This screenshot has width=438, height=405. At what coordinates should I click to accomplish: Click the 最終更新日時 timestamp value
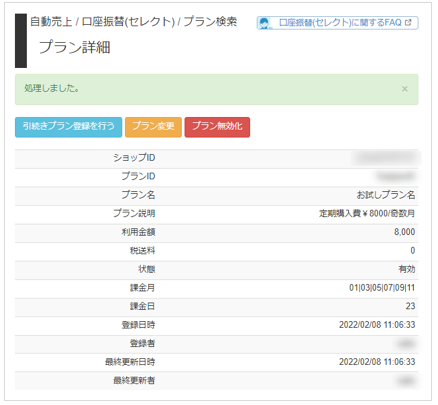point(377,362)
